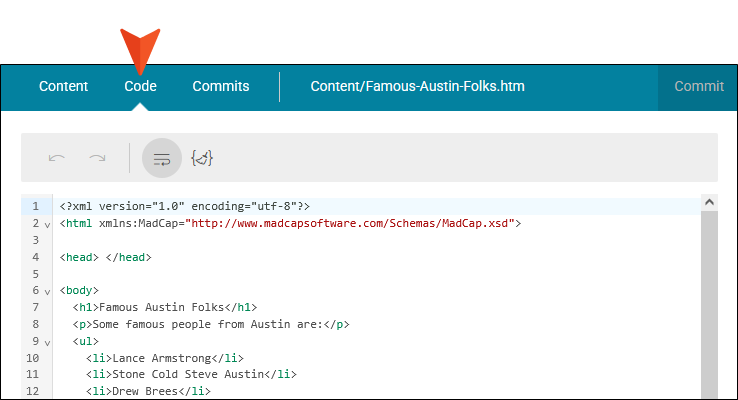Click line number 1 in gutter
This screenshot has width=738, height=400.
pos(35,206)
